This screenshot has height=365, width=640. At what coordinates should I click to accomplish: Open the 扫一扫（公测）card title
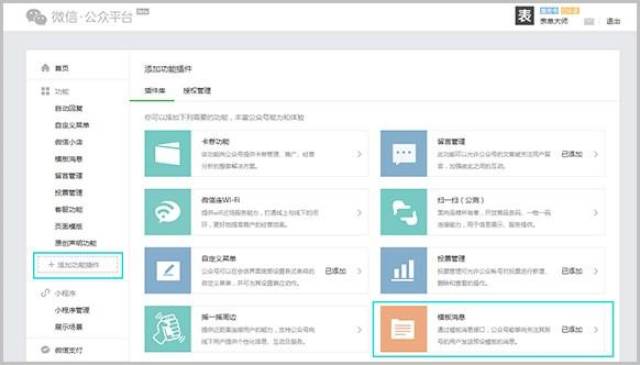coord(460,200)
